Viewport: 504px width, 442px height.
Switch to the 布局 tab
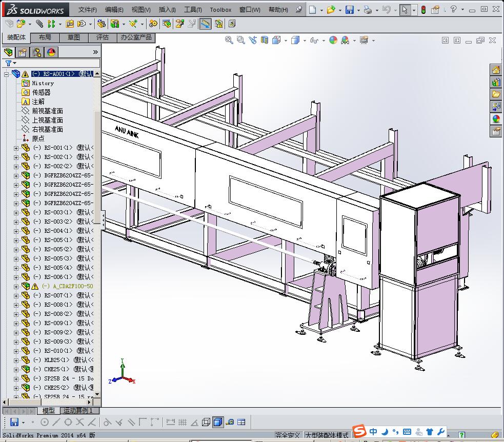[45, 37]
